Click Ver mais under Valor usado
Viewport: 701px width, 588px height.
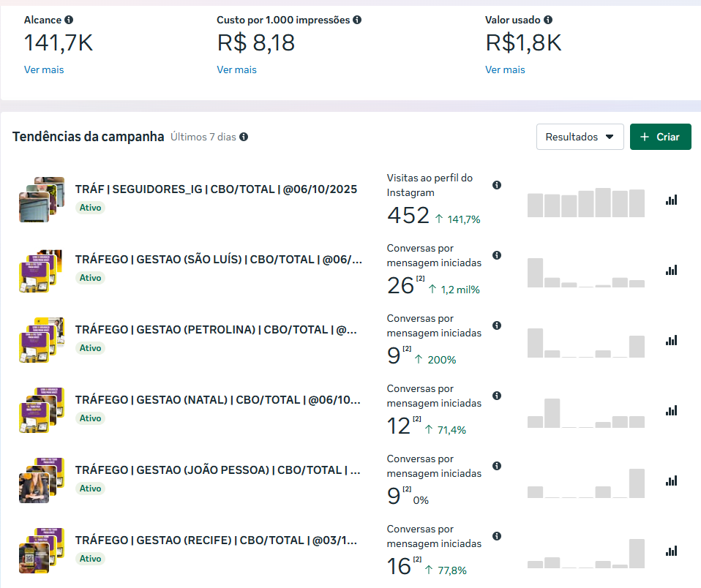point(505,70)
